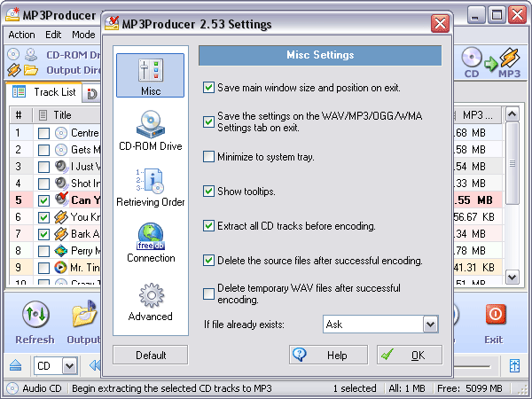Click the lightning icon beside Output Directory

[x=13, y=70]
